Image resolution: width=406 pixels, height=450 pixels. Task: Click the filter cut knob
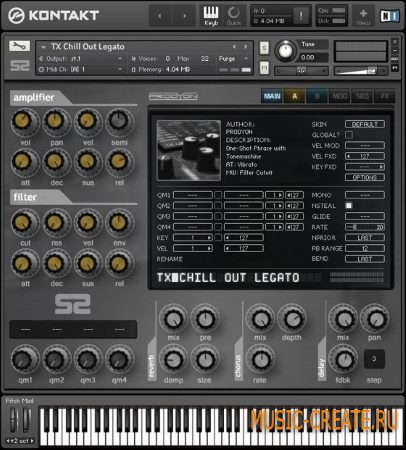click(22, 222)
